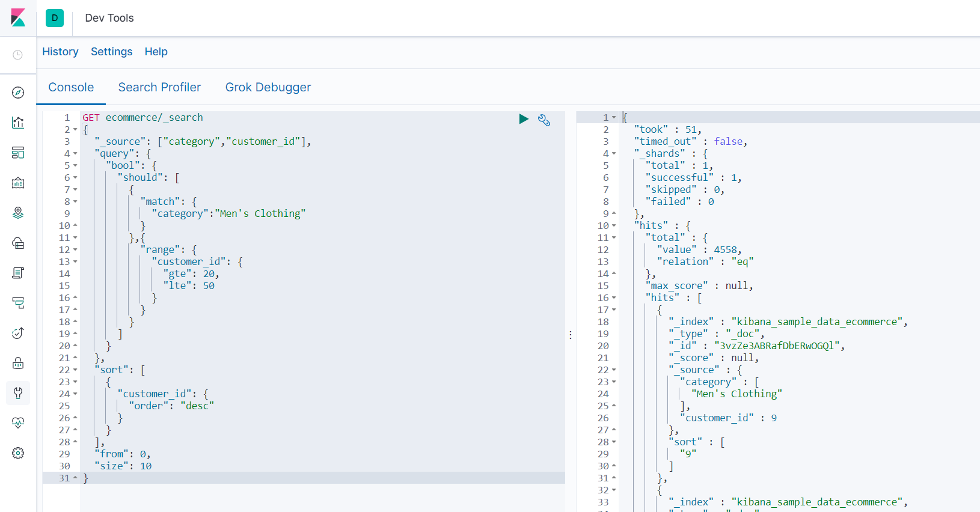The height and width of the screenshot is (512, 980).
Task: Open APM icon in sidebar
Action: pos(18,303)
